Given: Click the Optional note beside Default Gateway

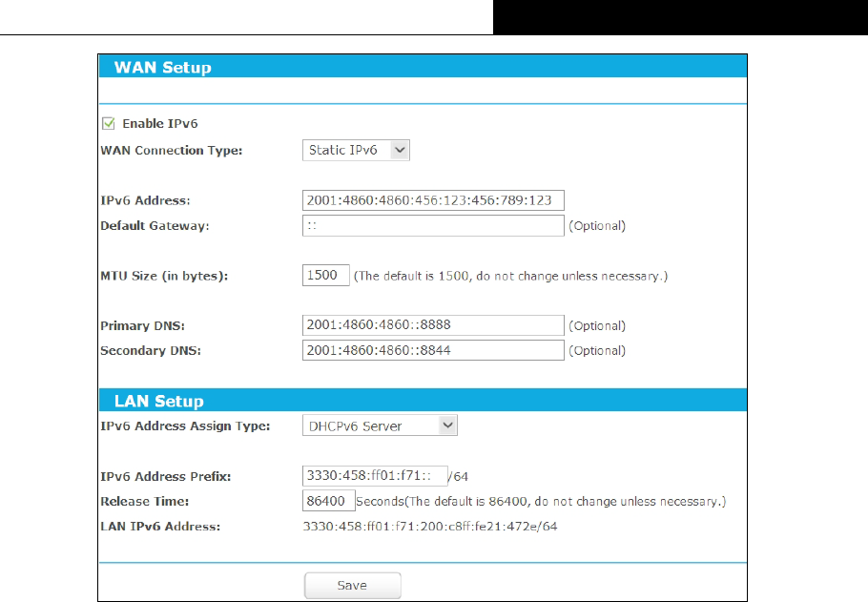Looking at the screenshot, I should click(x=597, y=226).
